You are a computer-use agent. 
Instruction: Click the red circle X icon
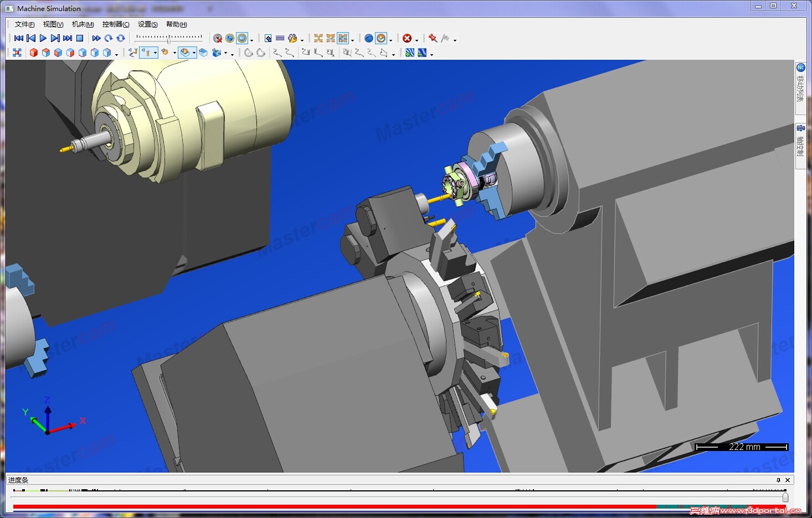tap(407, 38)
